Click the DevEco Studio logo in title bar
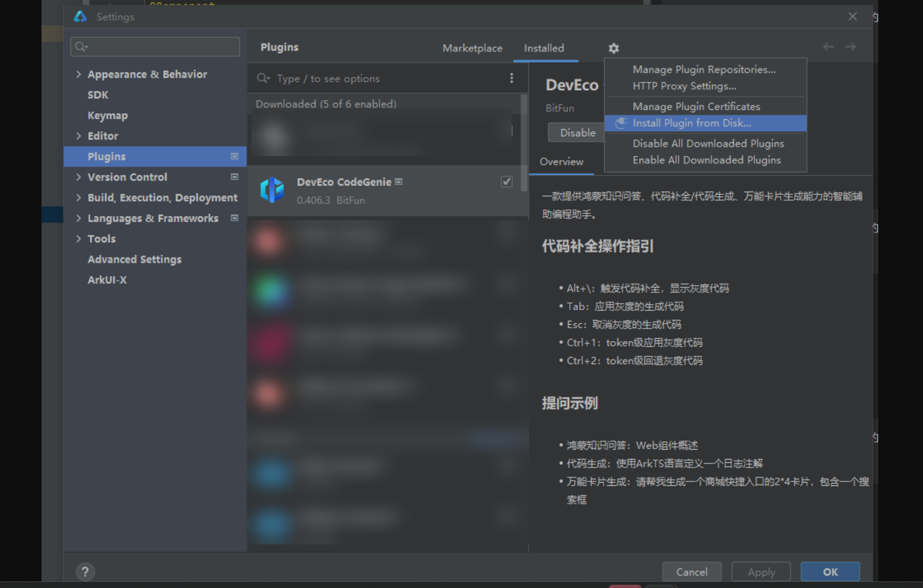The height and width of the screenshot is (588, 923). (x=80, y=16)
